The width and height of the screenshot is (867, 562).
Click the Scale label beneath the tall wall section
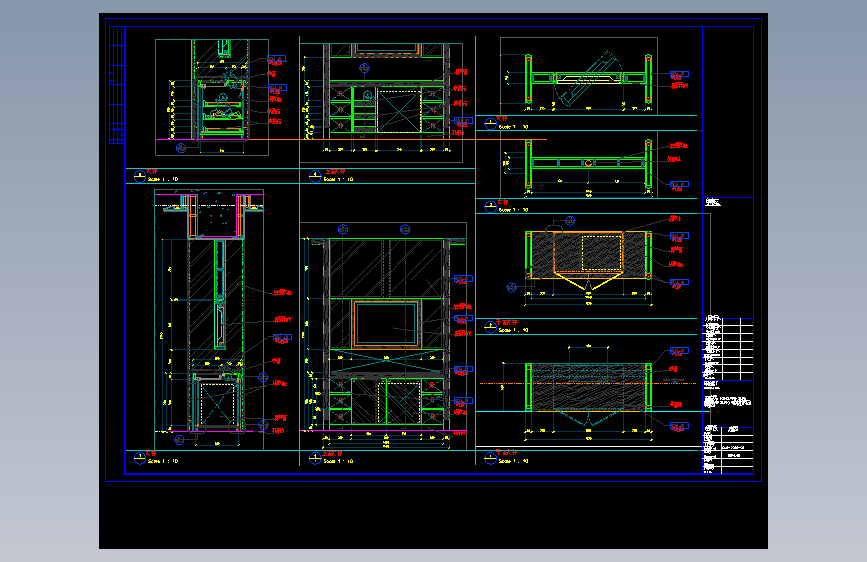coord(163,461)
